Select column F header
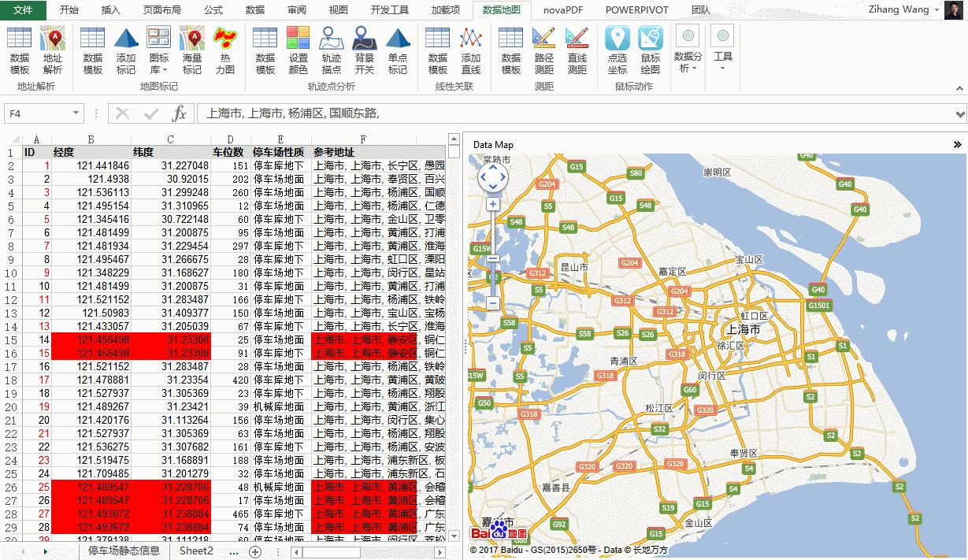Viewport: 968px width, 560px height. [363, 139]
